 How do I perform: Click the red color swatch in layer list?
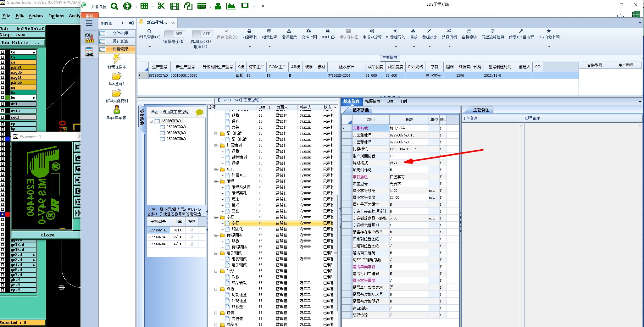coord(8,214)
